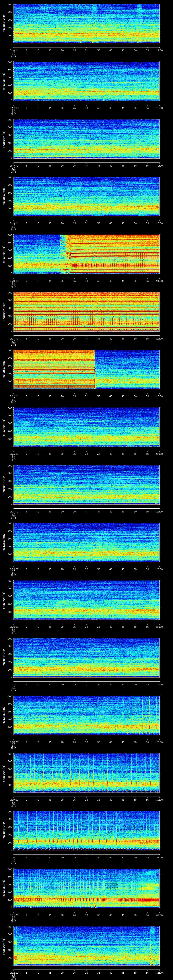Click the 0:23:00 time axis label

pyautogui.click(x=13, y=454)
